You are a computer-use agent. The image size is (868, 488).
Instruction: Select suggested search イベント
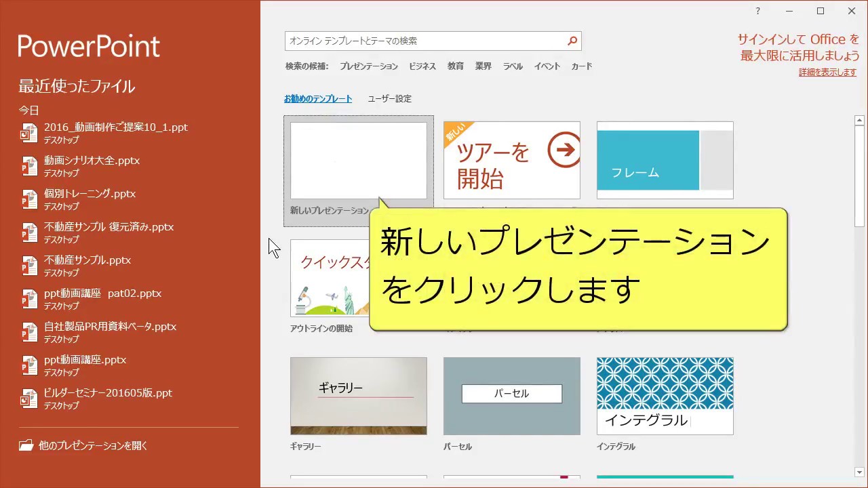point(547,66)
